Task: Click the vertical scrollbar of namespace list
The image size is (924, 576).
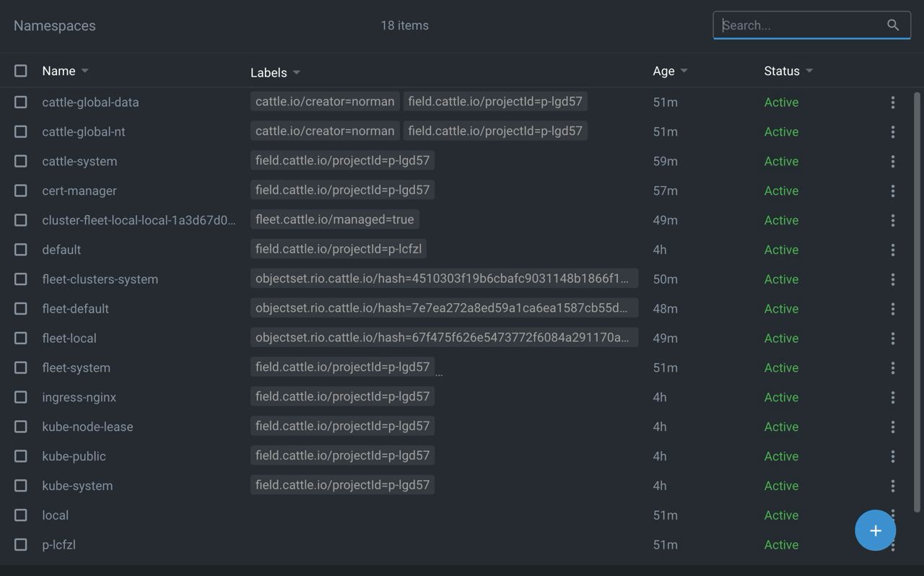Action: tap(918, 303)
